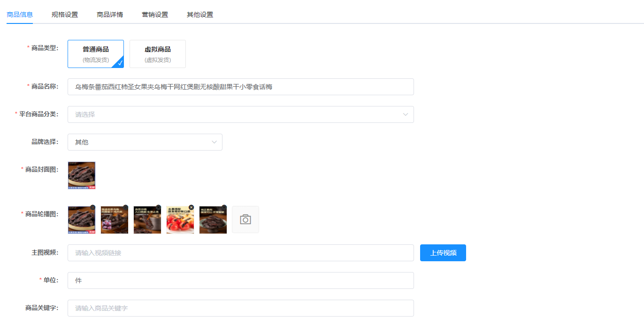The height and width of the screenshot is (318, 644).
Task: Switch to the 规格设置 tab
Action: [65, 15]
